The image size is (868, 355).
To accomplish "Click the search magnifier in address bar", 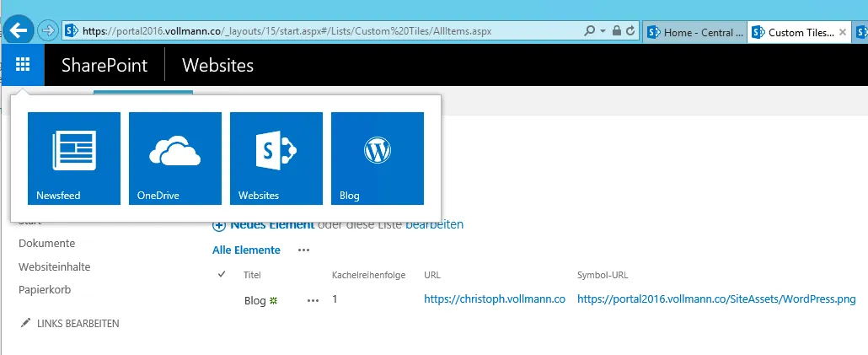I will click(x=590, y=31).
